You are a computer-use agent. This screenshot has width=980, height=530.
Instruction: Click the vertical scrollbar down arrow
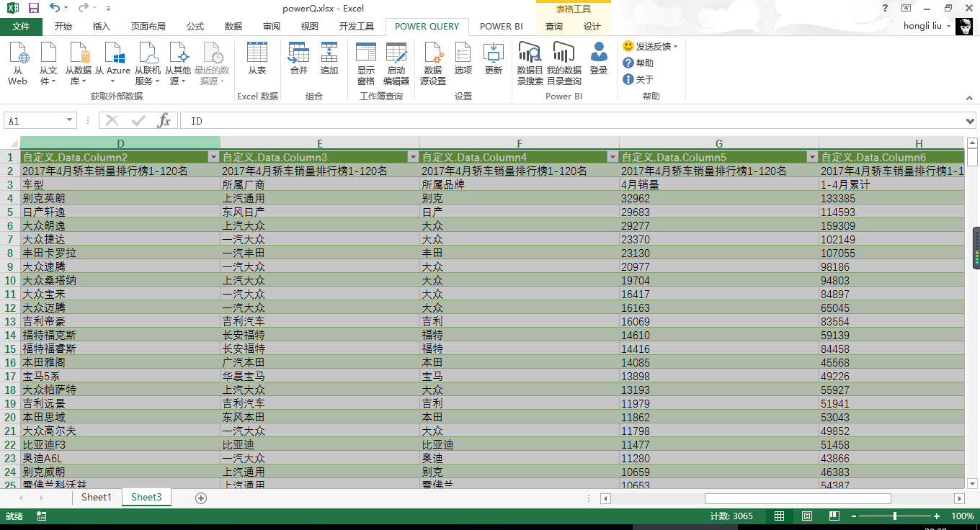pos(972,484)
